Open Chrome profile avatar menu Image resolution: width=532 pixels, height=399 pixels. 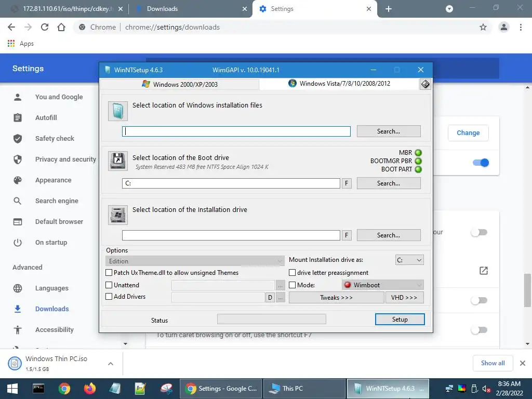click(x=504, y=27)
